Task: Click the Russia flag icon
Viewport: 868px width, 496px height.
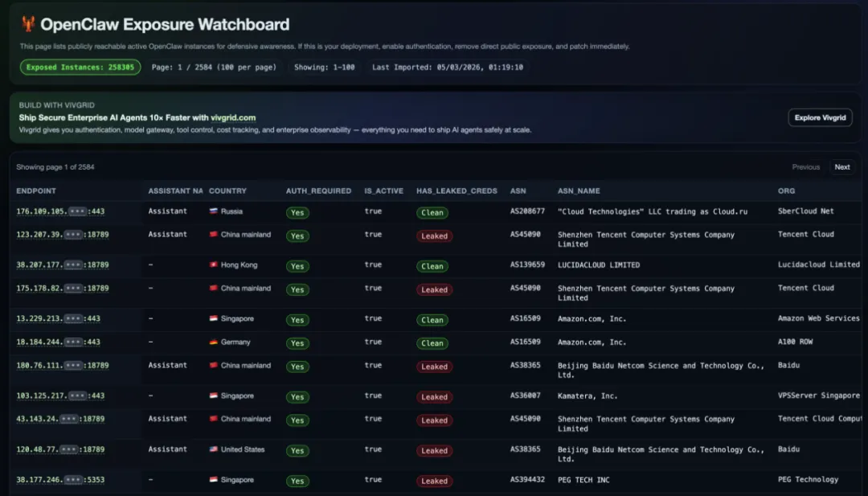Action: [213, 211]
